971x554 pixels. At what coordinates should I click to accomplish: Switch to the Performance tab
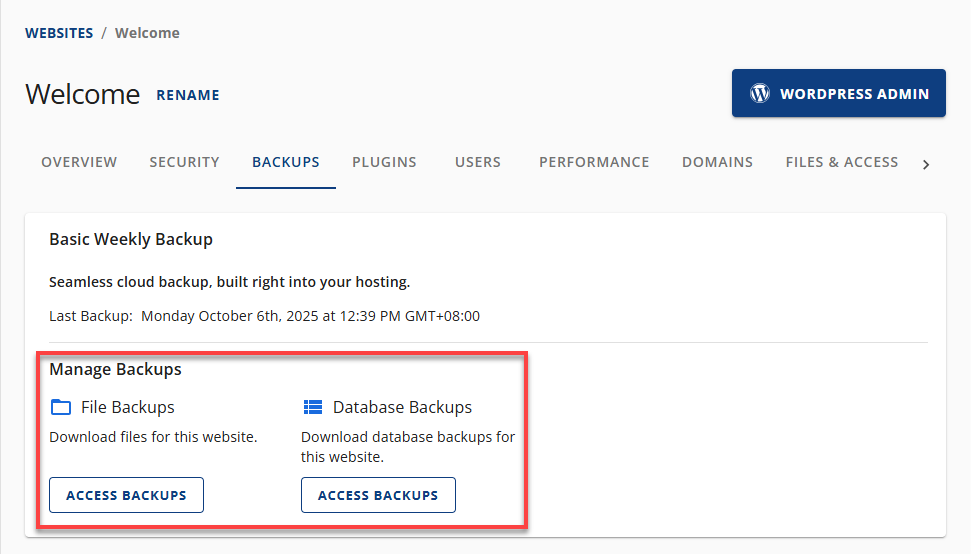(x=594, y=162)
